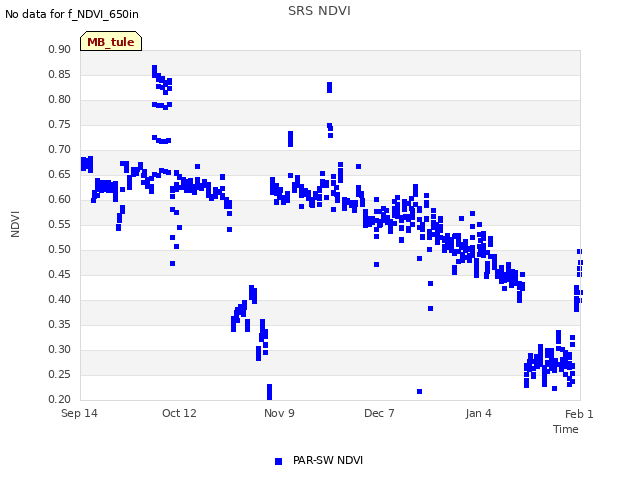
Task: Click the 0.30 y-axis tick label
Action: [60, 349]
